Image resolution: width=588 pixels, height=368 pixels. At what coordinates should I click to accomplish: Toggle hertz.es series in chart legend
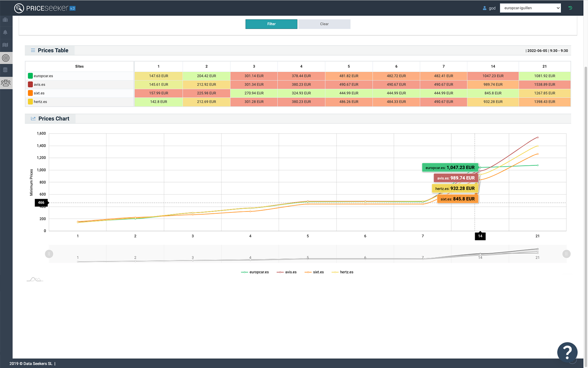(343, 272)
